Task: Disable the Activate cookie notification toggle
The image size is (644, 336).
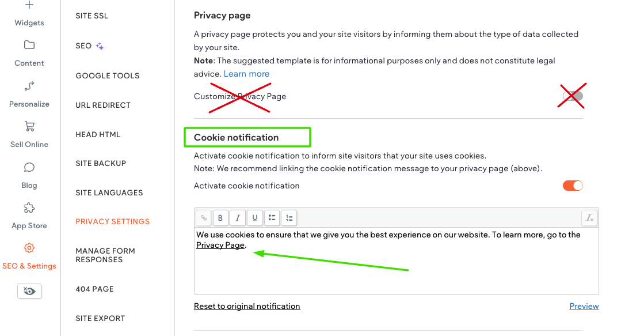Action: click(x=573, y=186)
